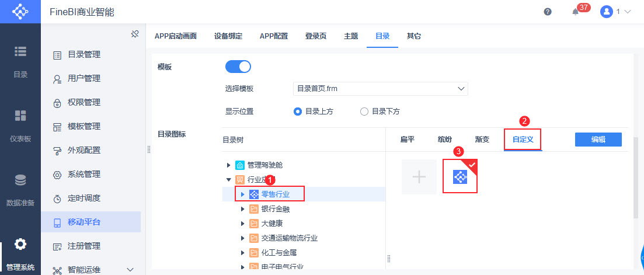Select the custom FineBI icon thumbnail
Viewport: 644px width, 275px height.
pyautogui.click(x=460, y=176)
